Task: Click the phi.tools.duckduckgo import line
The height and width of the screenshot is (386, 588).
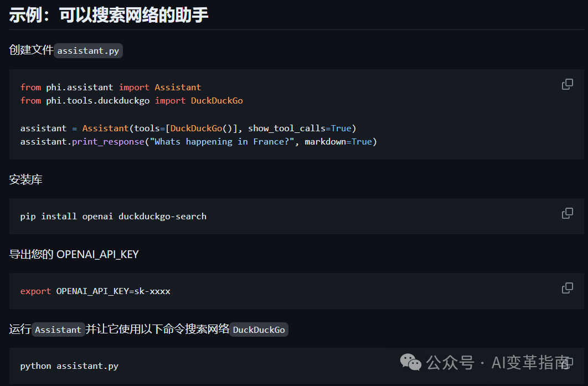Action: click(x=132, y=101)
